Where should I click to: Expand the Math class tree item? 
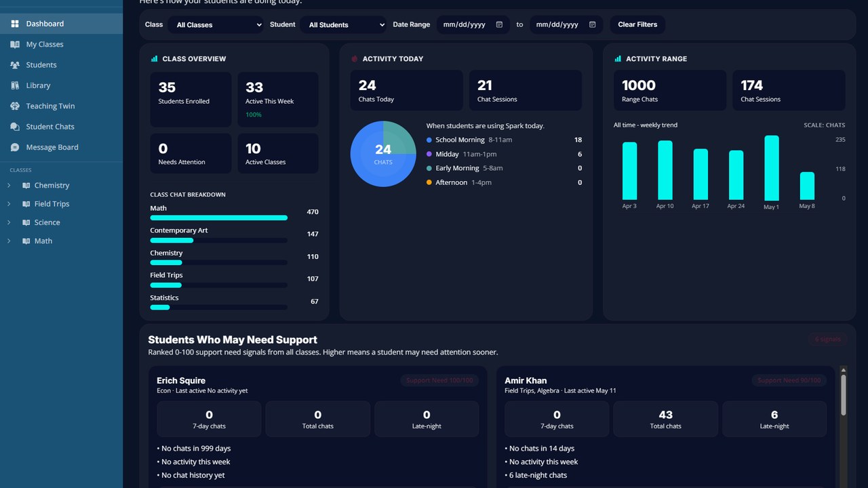[x=9, y=241]
